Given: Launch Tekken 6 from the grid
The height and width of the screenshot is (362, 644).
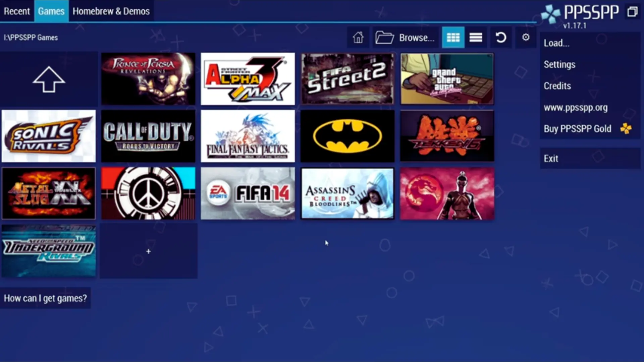Looking at the screenshot, I should [447, 136].
